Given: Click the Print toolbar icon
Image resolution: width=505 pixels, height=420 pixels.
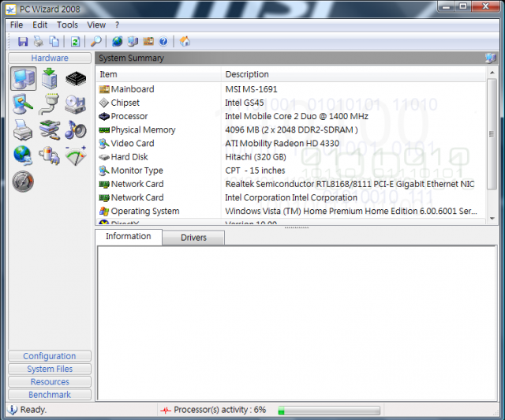Looking at the screenshot, I should 39,41.
